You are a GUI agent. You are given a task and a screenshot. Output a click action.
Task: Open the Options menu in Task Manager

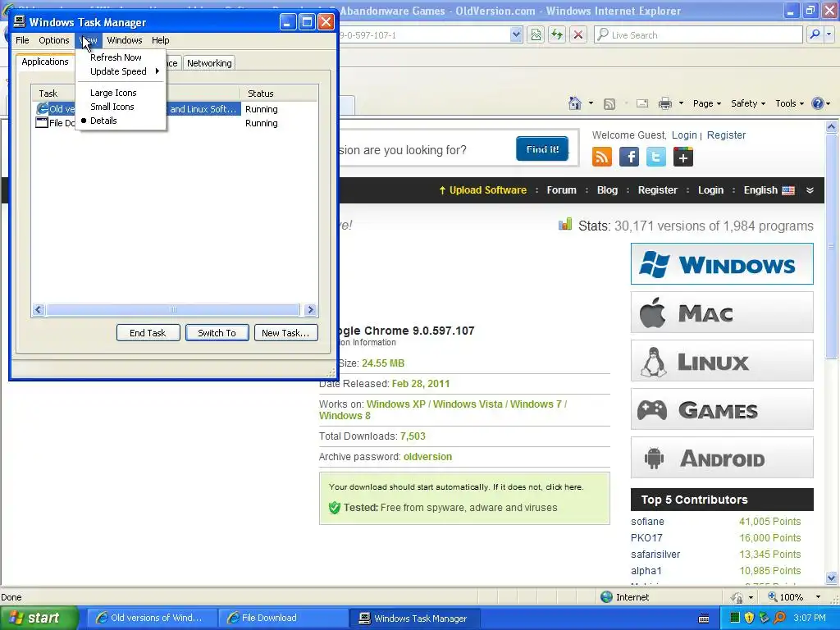pos(53,40)
